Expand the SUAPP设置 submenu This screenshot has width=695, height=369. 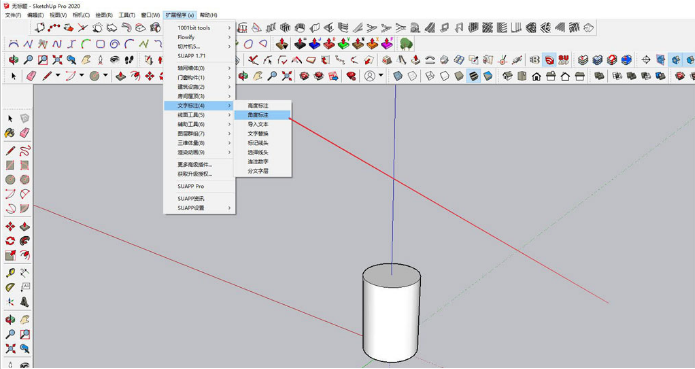199,208
